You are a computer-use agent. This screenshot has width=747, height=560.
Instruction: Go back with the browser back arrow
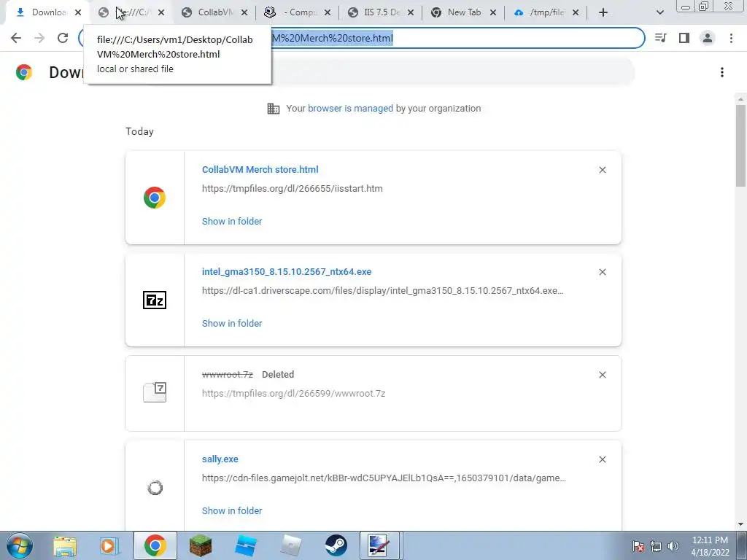coord(16,38)
